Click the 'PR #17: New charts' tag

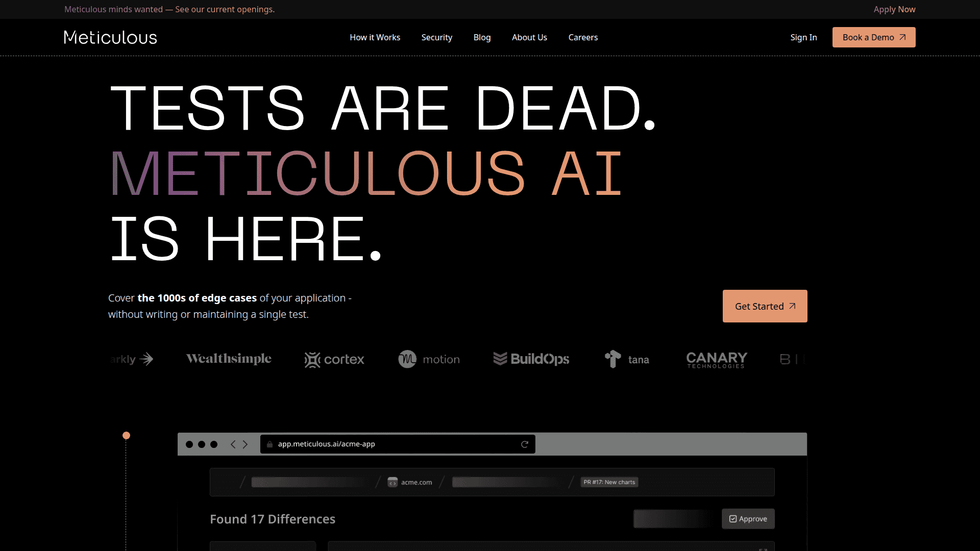pyautogui.click(x=609, y=482)
